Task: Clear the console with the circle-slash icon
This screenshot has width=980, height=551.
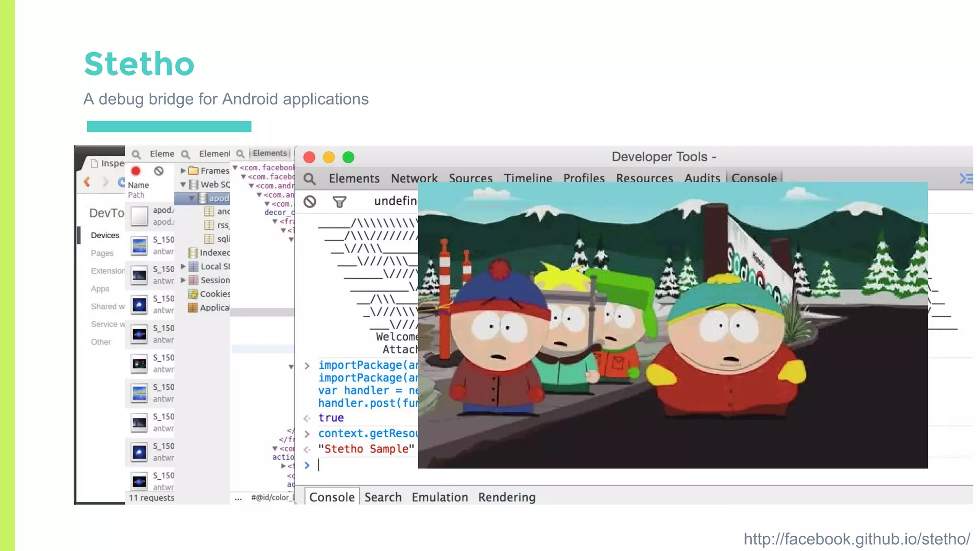Action: pyautogui.click(x=310, y=201)
